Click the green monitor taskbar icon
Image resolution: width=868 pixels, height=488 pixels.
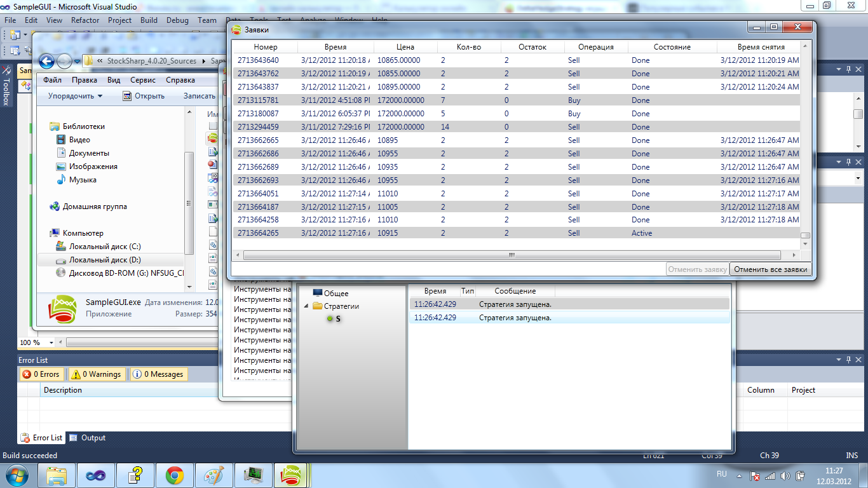coord(254,474)
